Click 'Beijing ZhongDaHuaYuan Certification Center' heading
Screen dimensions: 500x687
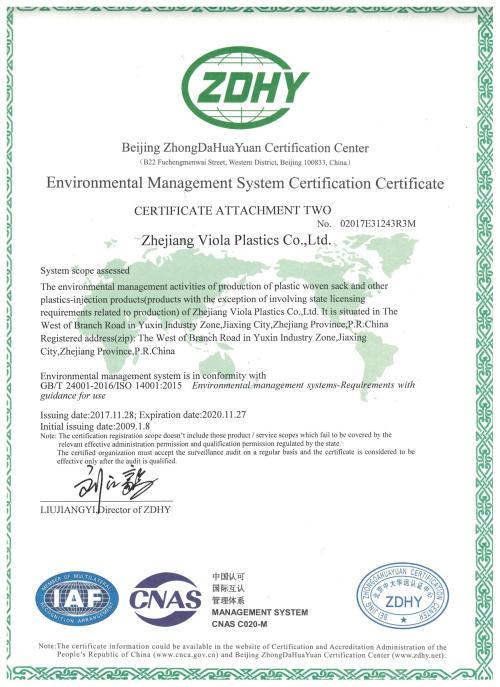[245, 148]
